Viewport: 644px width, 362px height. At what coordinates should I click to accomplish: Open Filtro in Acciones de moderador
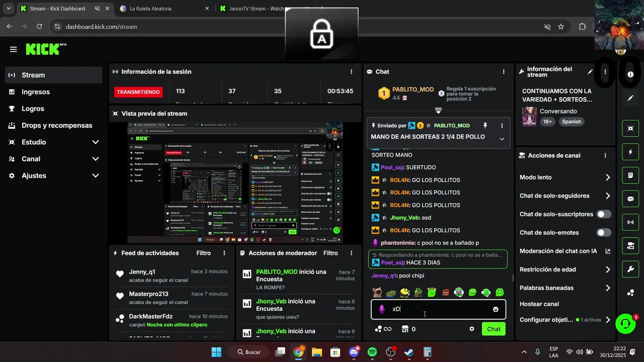[331, 253]
